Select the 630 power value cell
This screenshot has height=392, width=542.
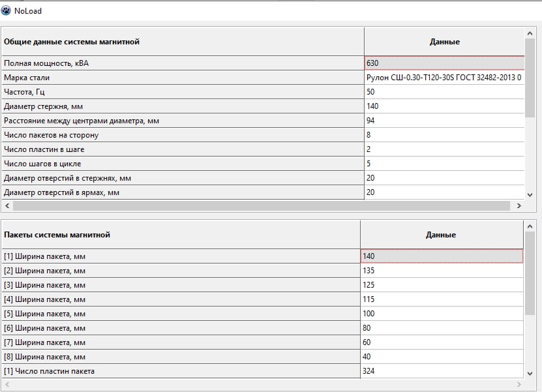pyautogui.click(x=444, y=63)
